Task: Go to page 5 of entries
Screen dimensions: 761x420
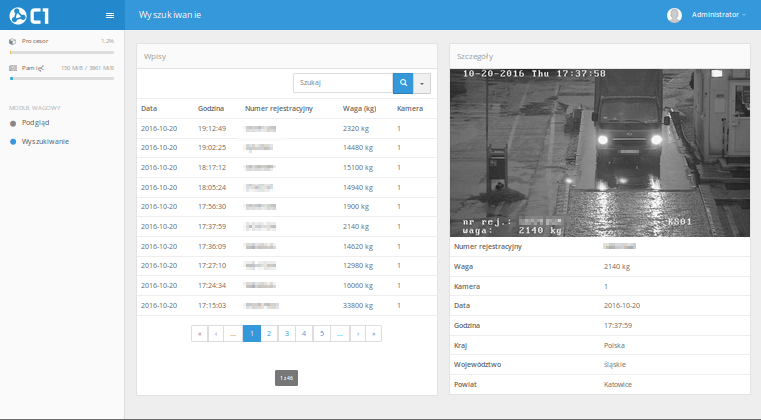Action: [x=321, y=333]
